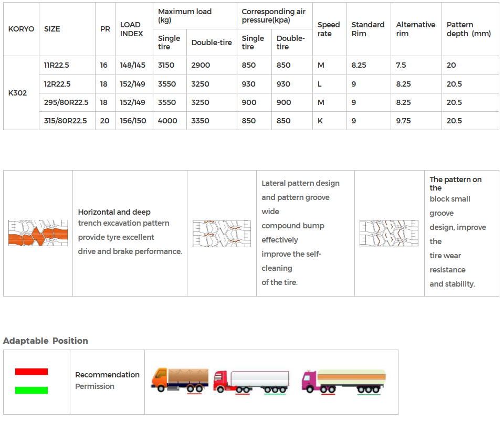
Task: Click the red Recommendation color bar
Action: (31, 372)
